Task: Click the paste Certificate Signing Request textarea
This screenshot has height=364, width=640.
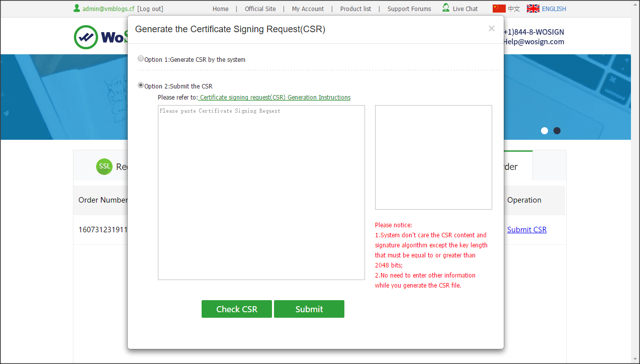Action: point(261,193)
